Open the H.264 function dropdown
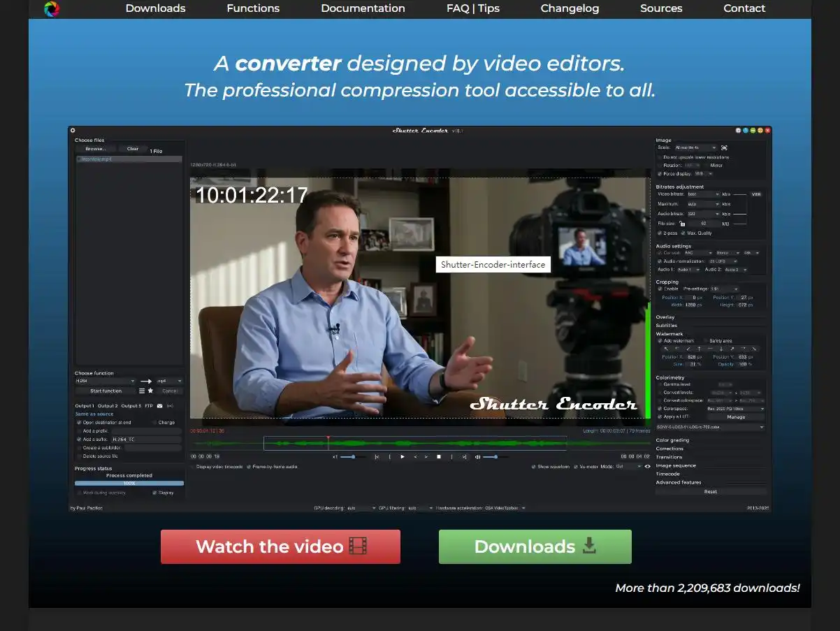This screenshot has width=840, height=631. click(x=105, y=381)
